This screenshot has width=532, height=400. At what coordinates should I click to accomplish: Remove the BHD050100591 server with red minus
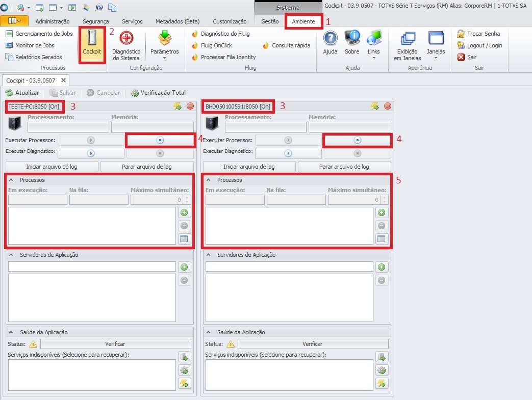pos(388,106)
